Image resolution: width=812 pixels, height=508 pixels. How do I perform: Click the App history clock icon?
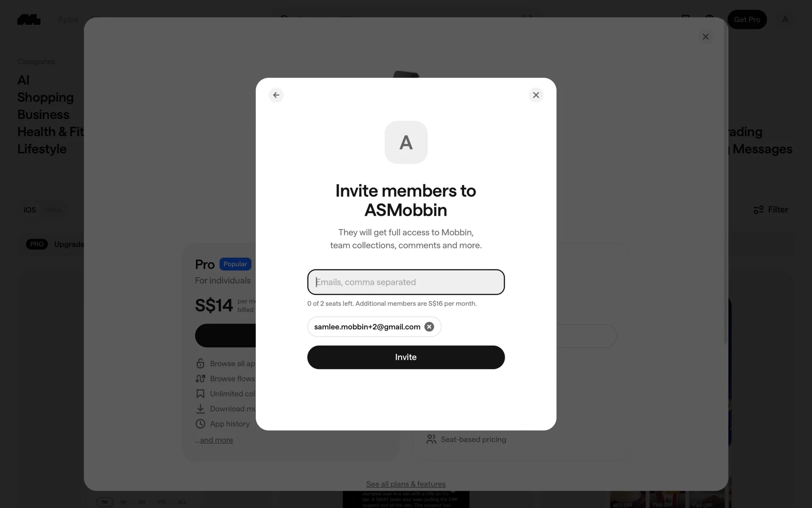200,424
